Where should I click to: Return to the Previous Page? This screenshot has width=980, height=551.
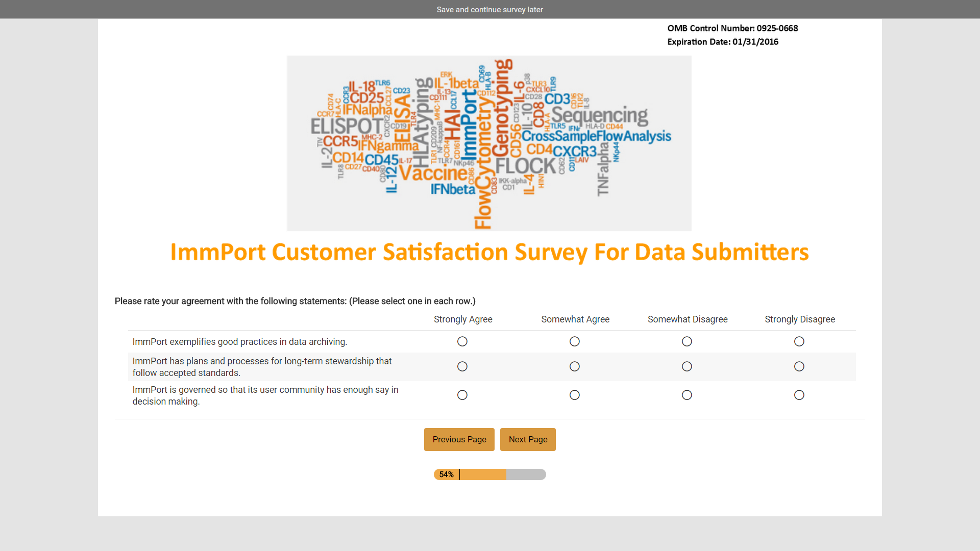point(459,439)
